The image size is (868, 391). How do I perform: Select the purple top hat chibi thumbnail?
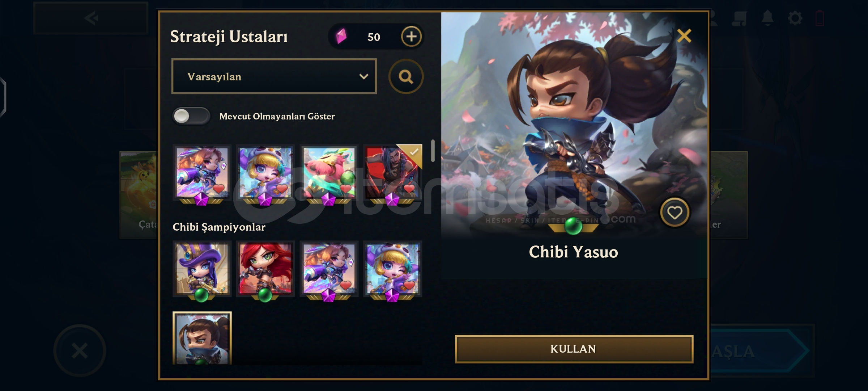[x=202, y=270]
